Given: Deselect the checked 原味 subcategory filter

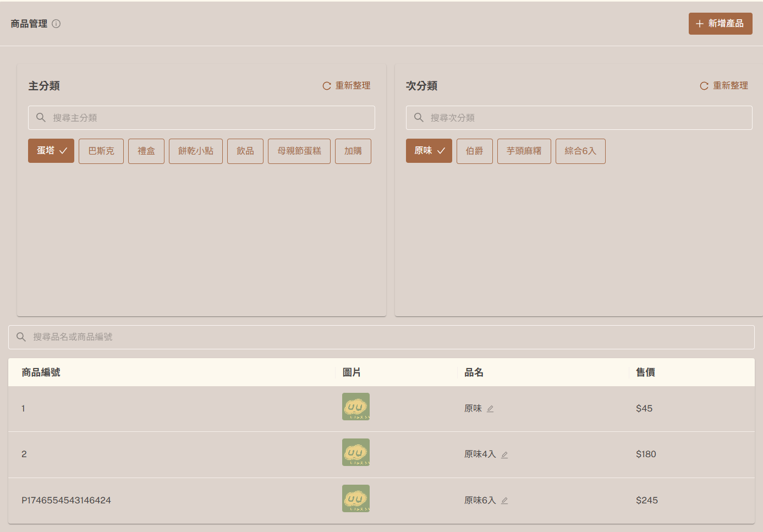Looking at the screenshot, I should click(429, 150).
